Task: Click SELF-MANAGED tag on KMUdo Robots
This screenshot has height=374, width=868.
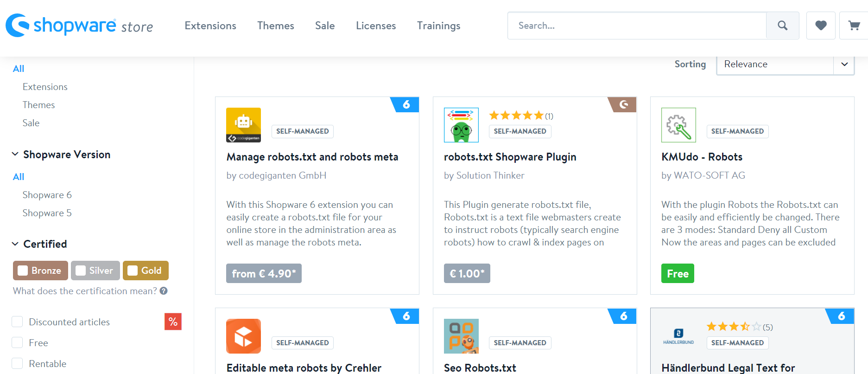Action: coord(737,131)
